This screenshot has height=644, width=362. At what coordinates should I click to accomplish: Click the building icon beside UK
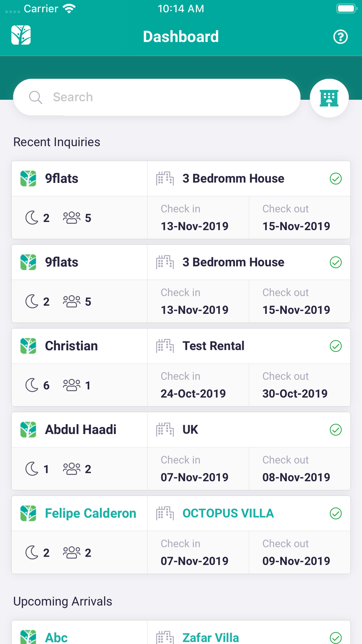click(x=165, y=430)
